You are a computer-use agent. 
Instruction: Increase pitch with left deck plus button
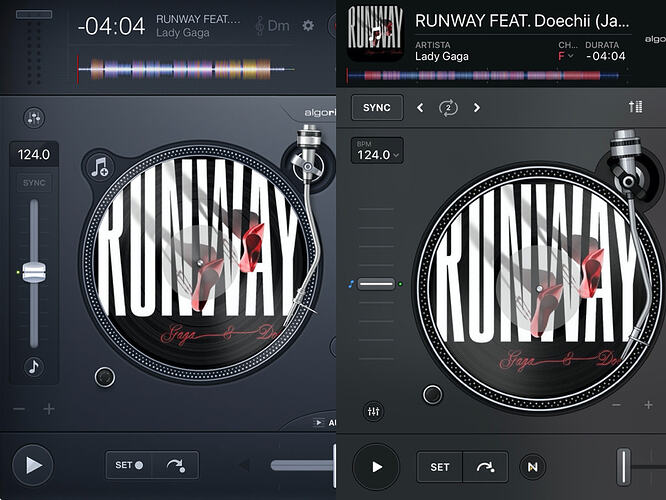pyautogui.click(x=49, y=409)
